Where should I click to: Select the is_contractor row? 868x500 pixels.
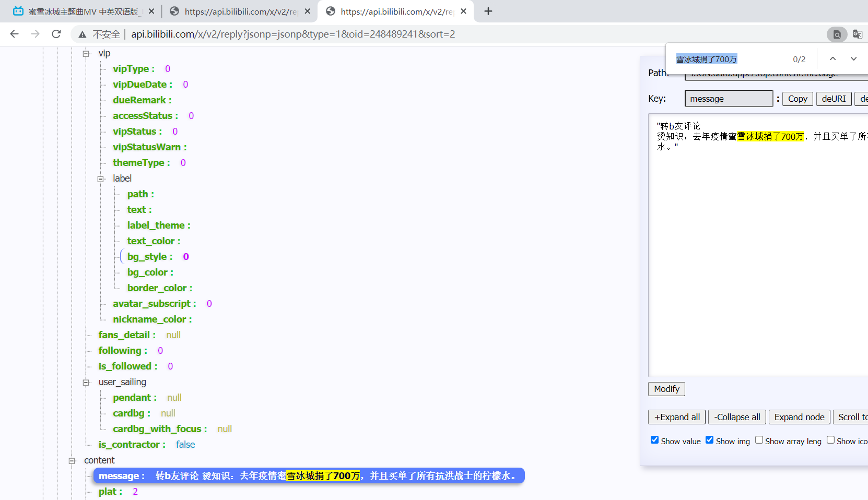click(x=147, y=445)
